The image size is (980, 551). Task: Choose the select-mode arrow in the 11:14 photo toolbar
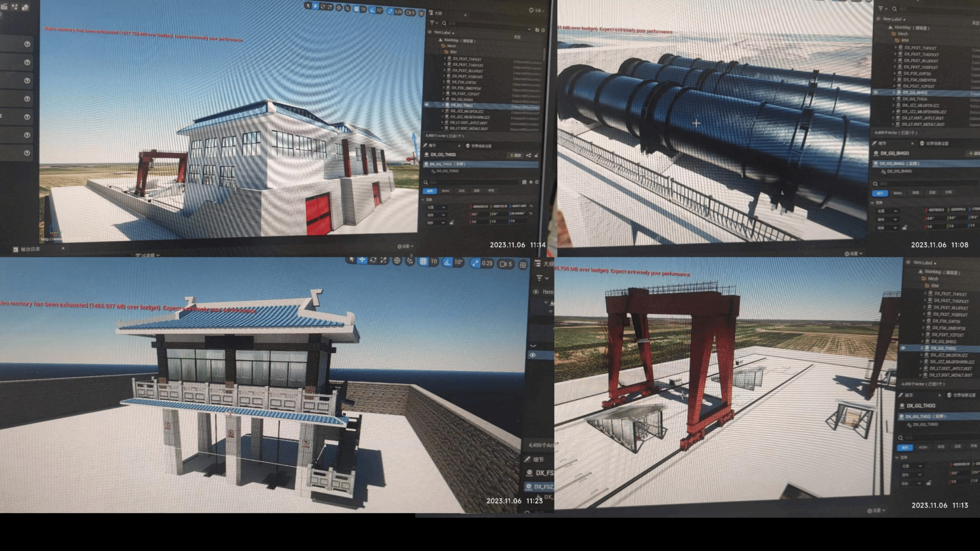[x=308, y=6]
